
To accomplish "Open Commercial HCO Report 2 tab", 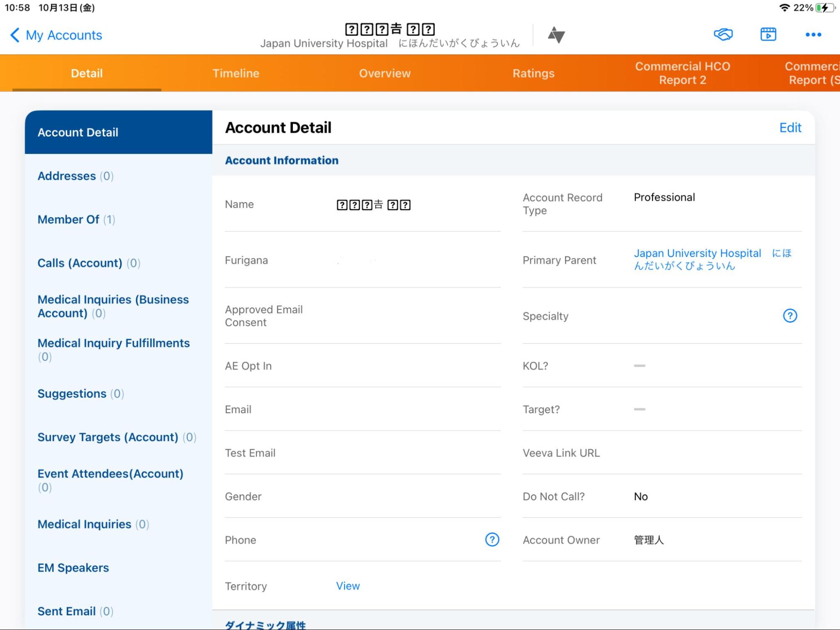I will pos(682,73).
